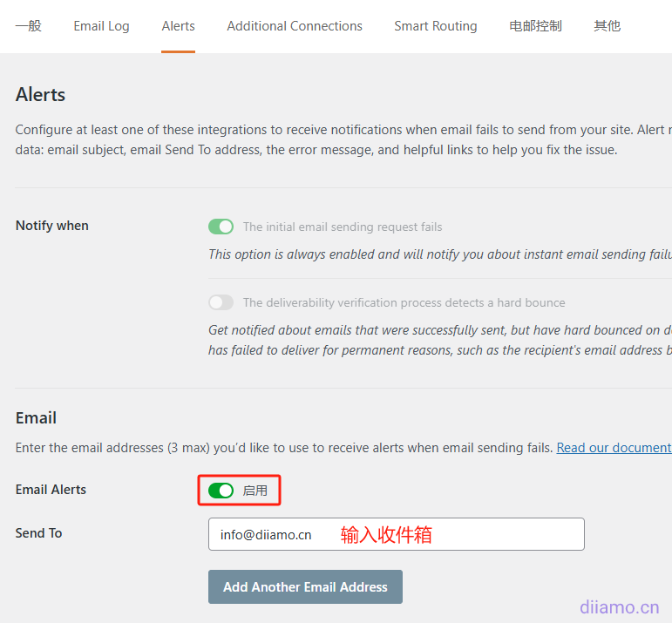Select the Alerts tab
672x623 pixels.
tap(178, 26)
